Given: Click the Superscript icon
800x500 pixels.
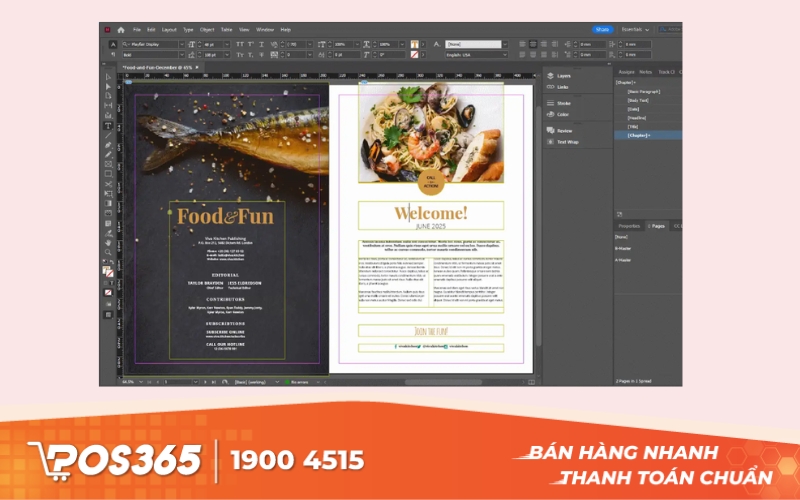Looking at the screenshot, I should (x=251, y=44).
